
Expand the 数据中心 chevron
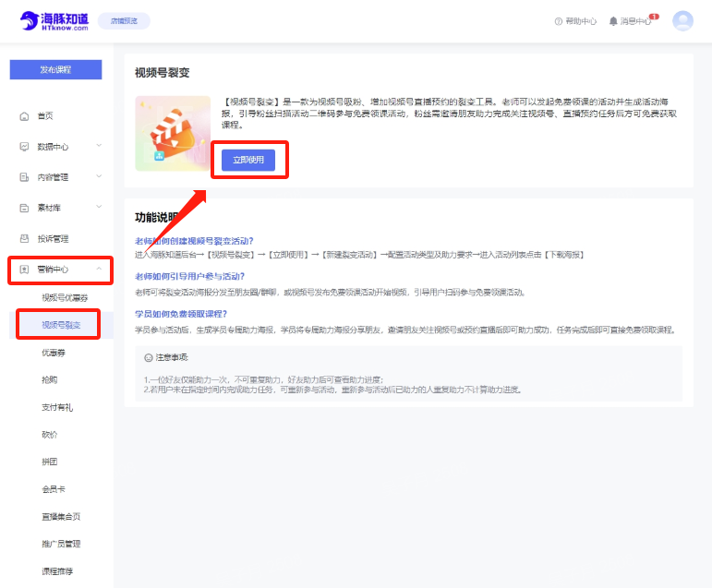coord(99,146)
